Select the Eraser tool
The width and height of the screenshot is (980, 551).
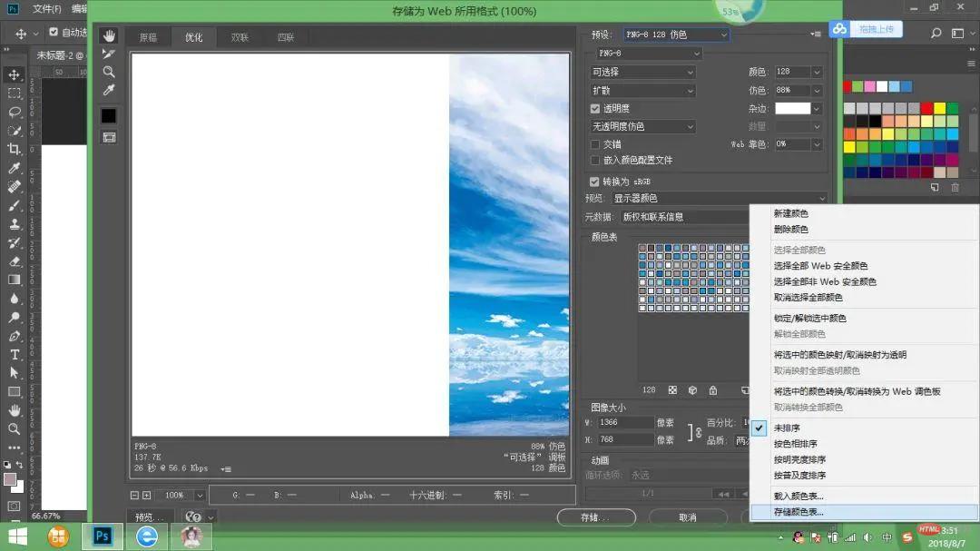pos(14,261)
